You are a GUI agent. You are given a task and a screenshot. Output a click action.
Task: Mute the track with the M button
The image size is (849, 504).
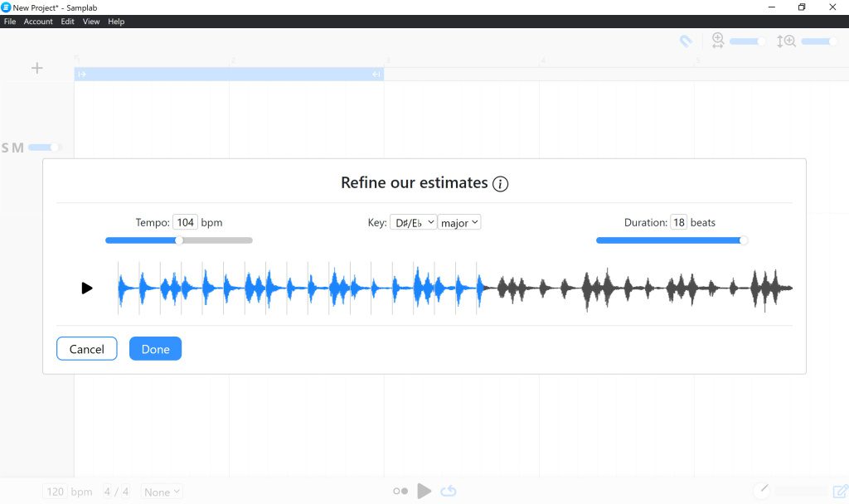pyautogui.click(x=18, y=148)
